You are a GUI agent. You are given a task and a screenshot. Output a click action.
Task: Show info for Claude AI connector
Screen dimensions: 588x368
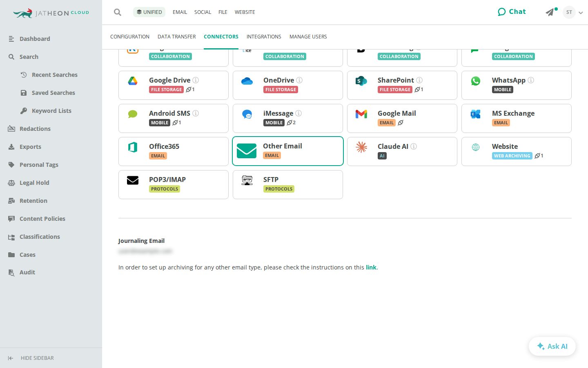[x=414, y=146]
